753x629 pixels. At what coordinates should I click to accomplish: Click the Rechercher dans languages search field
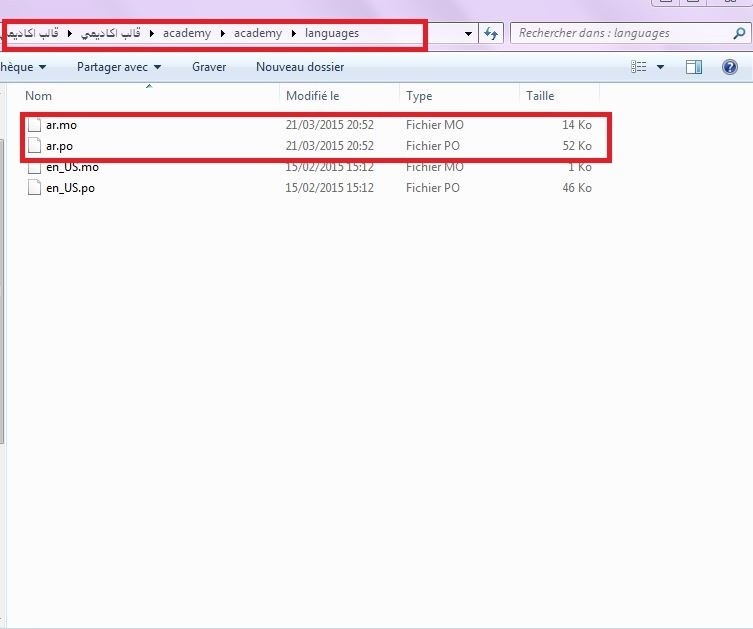point(620,33)
